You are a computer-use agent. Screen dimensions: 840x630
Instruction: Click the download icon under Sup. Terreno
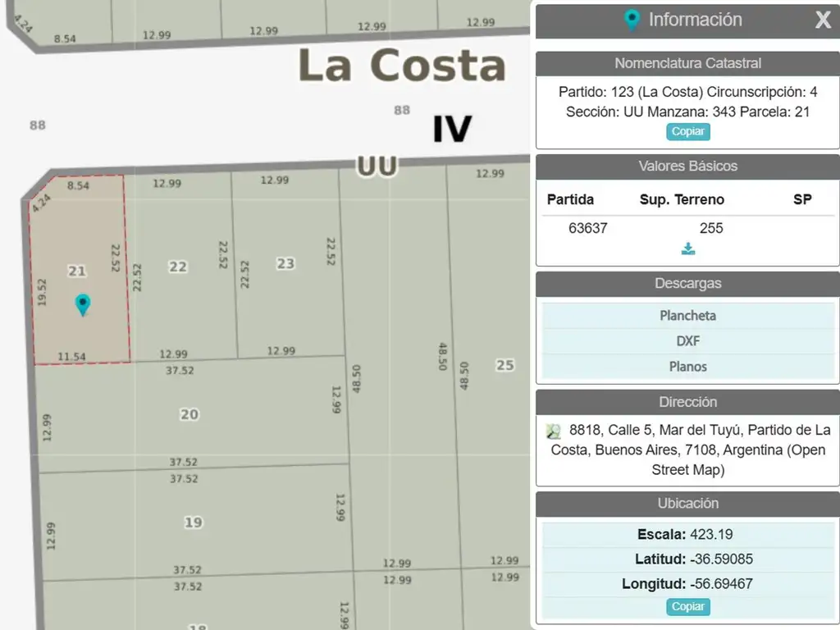(687, 249)
